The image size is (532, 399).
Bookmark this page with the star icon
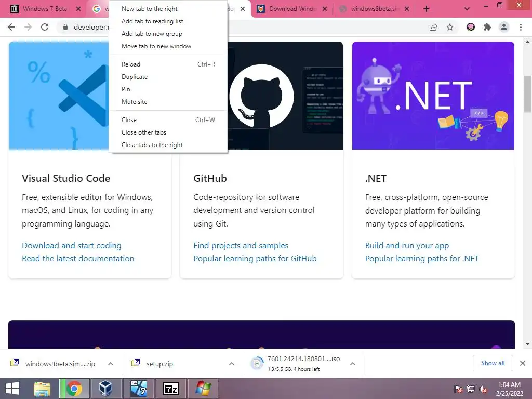pos(450,27)
